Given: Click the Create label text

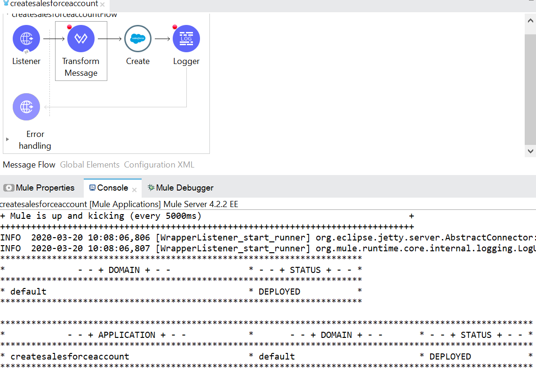Looking at the screenshot, I should point(138,61).
